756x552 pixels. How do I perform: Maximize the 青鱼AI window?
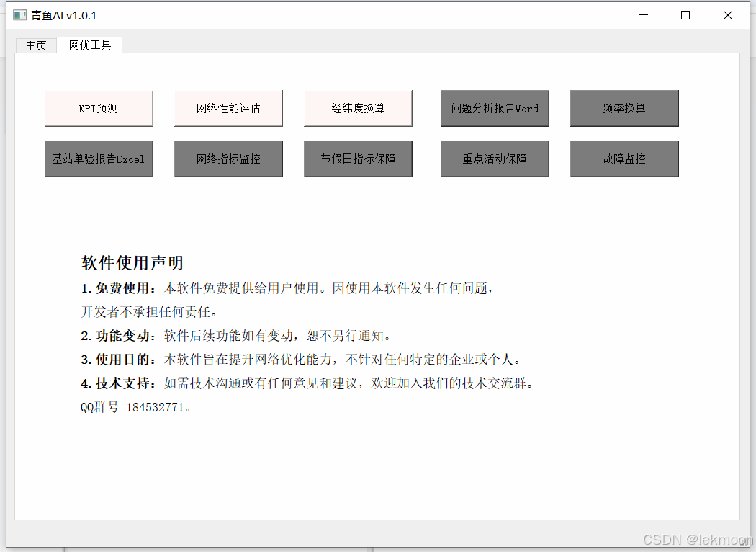click(x=685, y=15)
